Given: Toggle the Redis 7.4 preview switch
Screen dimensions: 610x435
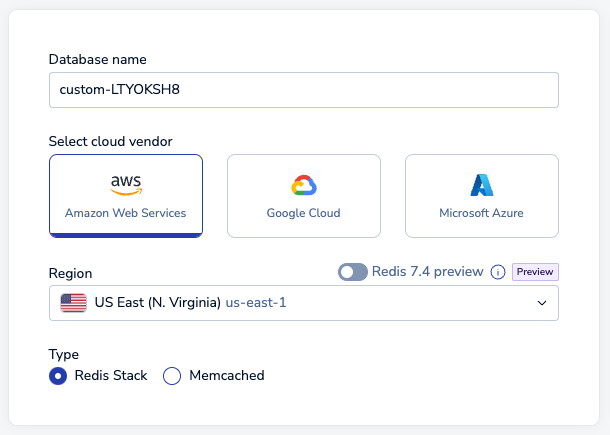Looking at the screenshot, I should pyautogui.click(x=352, y=272).
